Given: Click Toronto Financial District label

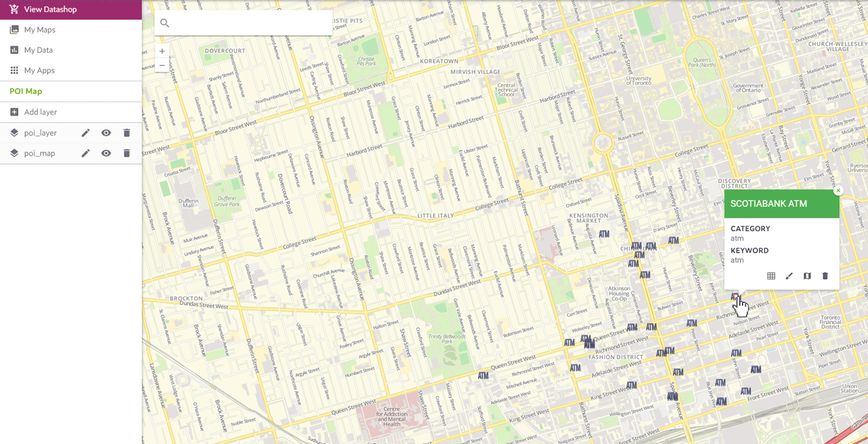Looking at the screenshot, I should point(831,322).
